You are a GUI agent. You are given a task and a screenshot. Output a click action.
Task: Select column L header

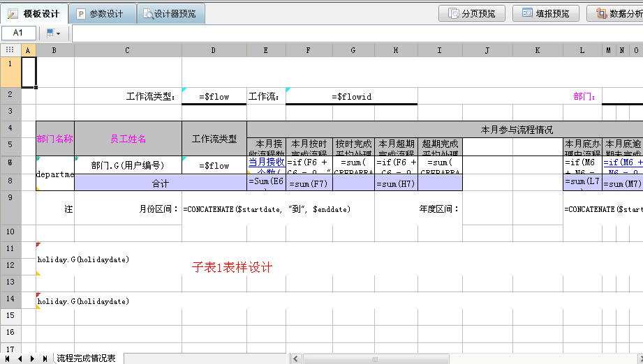tap(582, 50)
